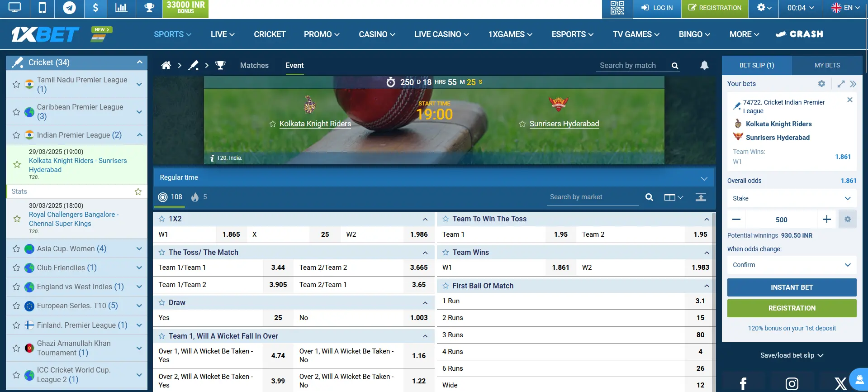Image resolution: width=868 pixels, height=392 pixels.
Task: Collapse Indian Premier League list
Action: [139, 135]
